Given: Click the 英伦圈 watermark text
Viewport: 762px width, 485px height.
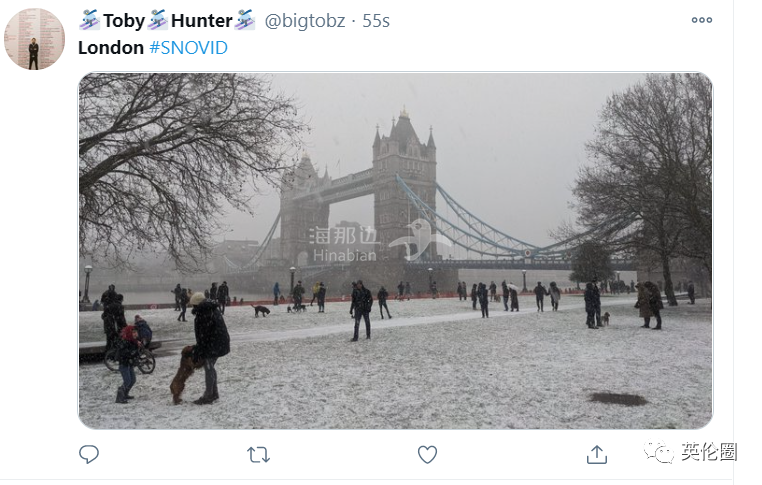Looking at the screenshot, I should (709, 452).
